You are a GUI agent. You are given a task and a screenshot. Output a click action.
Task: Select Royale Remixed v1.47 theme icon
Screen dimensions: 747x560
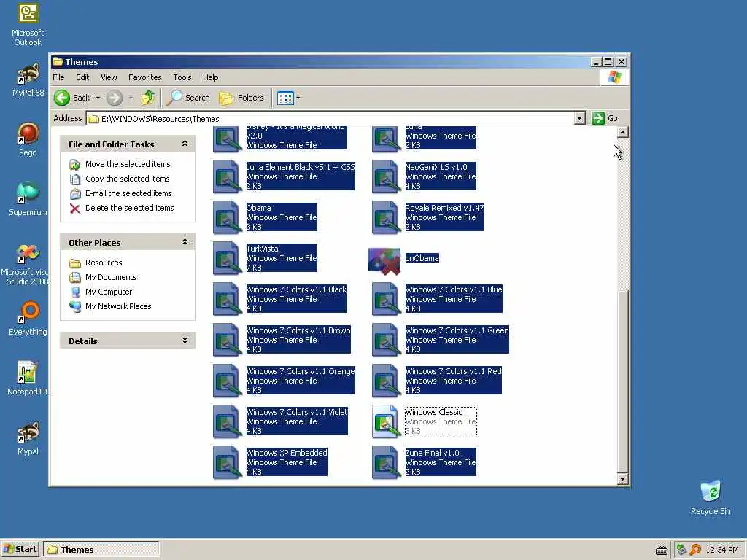click(x=385, y=217)
